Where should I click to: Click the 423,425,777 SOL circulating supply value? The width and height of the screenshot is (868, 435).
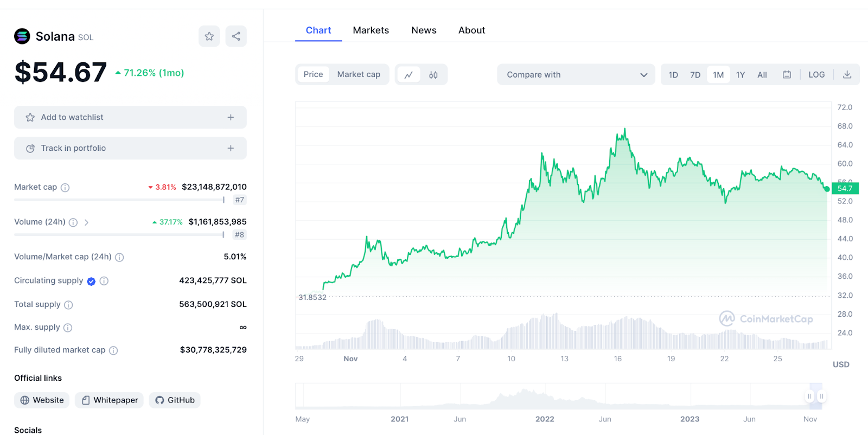(213, 280)
